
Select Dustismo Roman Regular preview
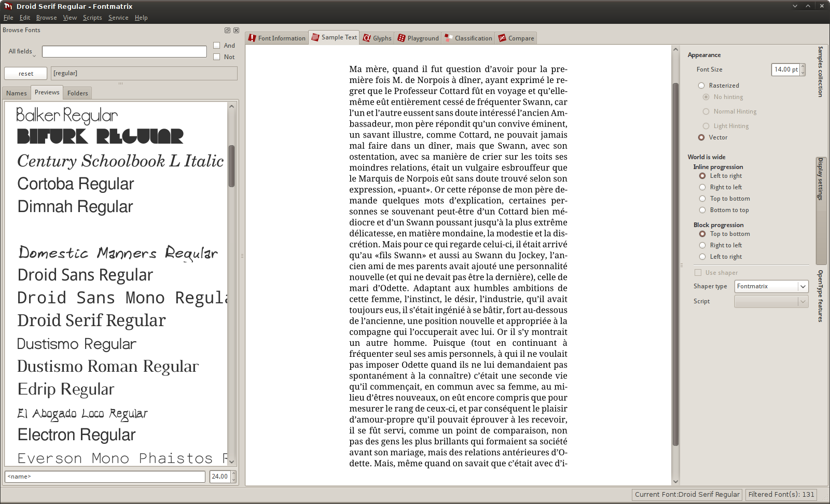[108, 366]
